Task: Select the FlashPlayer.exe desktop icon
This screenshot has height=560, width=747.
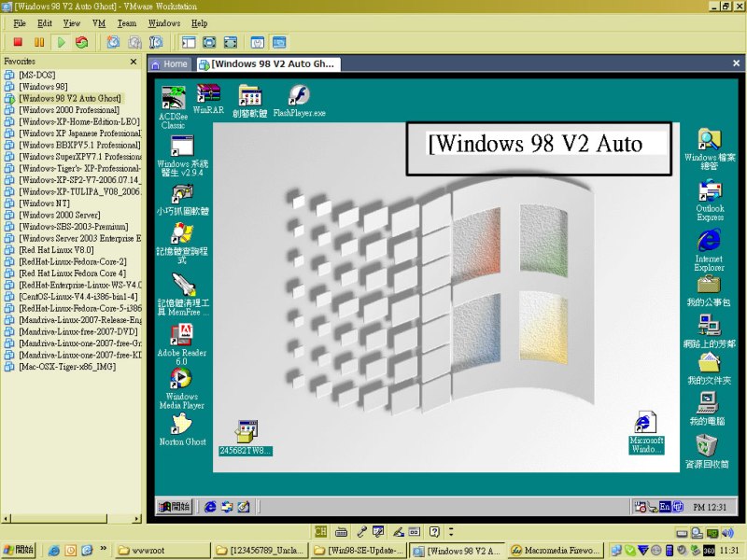Action: pos(299,101)
